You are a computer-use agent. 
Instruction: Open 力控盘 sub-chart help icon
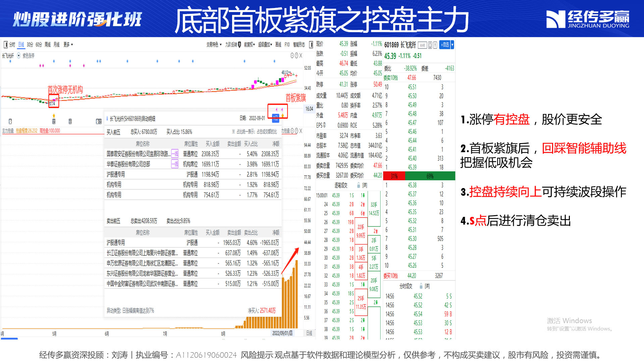(x=296, y=131)
